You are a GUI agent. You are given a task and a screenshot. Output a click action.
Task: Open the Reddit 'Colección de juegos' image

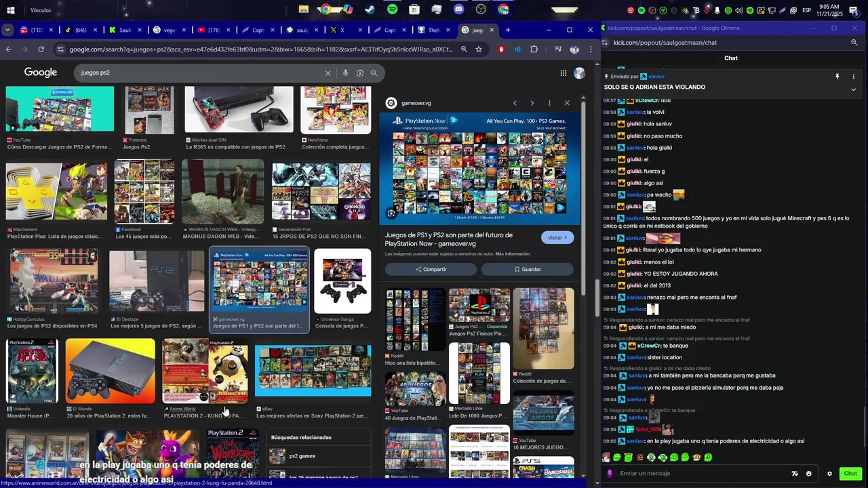(543, 329)
